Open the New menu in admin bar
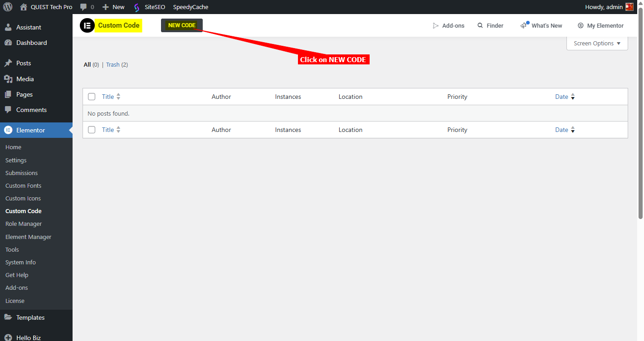Screen dimensions: 644x341 (113, 7)
